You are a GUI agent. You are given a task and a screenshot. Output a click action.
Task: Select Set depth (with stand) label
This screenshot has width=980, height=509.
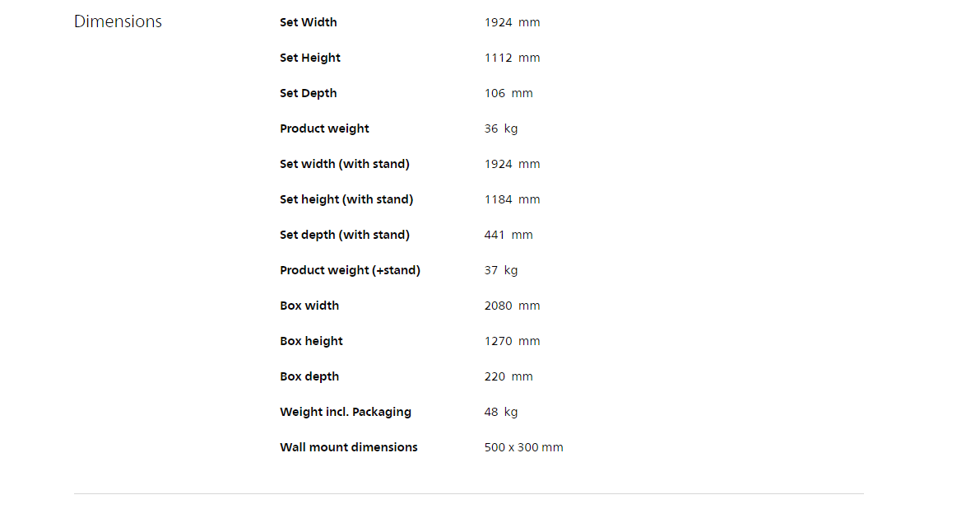point(345,235)
